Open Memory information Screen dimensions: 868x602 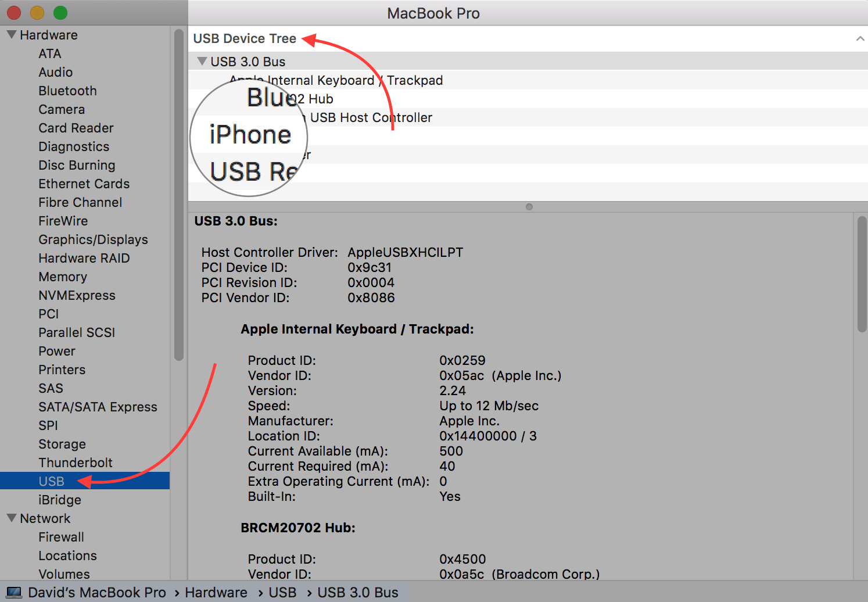(63, 277)
